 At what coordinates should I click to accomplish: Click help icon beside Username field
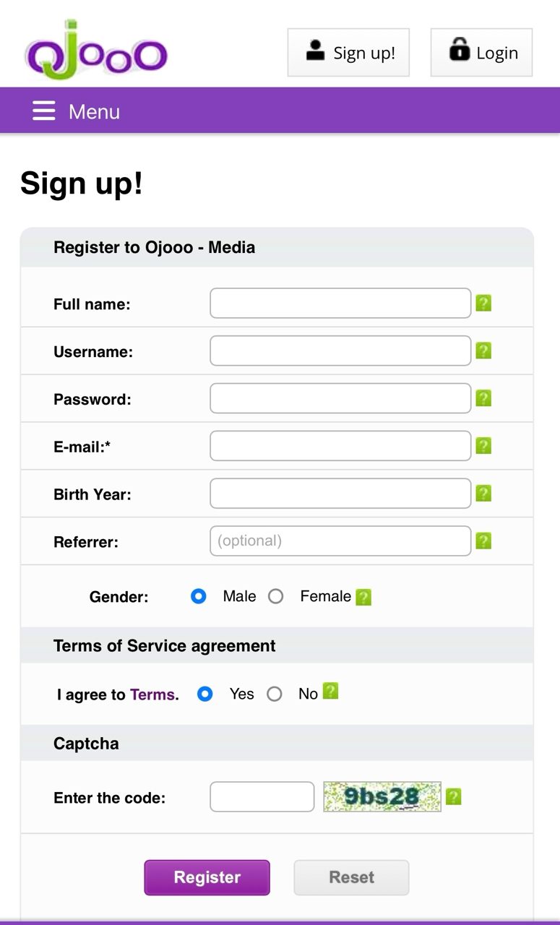coord(483,350)
